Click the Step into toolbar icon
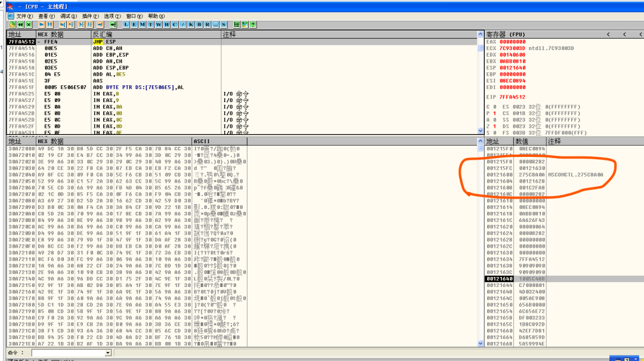This screenshot has height=361, width=644. point(63,24)
